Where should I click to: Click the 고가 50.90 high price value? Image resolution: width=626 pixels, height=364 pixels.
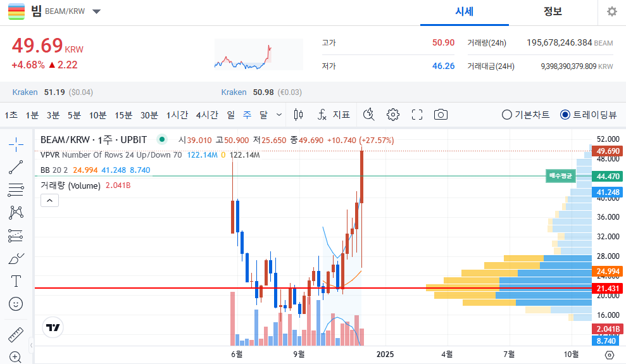[x=443, y=42]
